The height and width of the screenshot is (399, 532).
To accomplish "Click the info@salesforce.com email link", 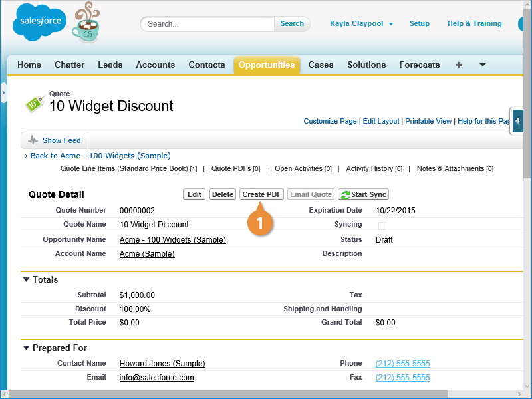I will [x=157, y=378].
